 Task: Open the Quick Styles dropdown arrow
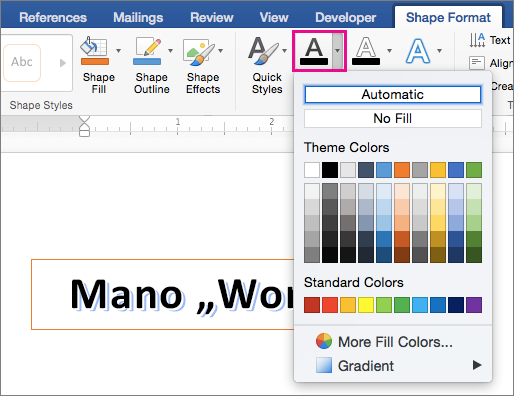(284, 51)
